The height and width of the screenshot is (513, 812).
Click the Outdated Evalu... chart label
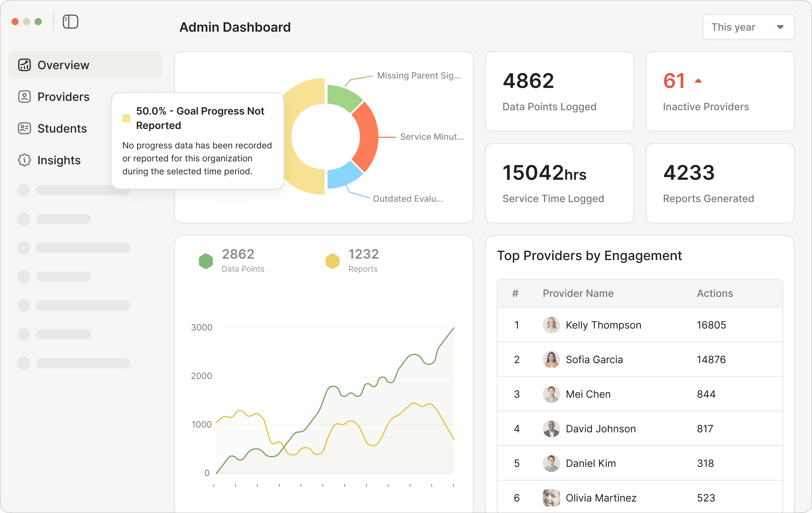click(408, 199)
